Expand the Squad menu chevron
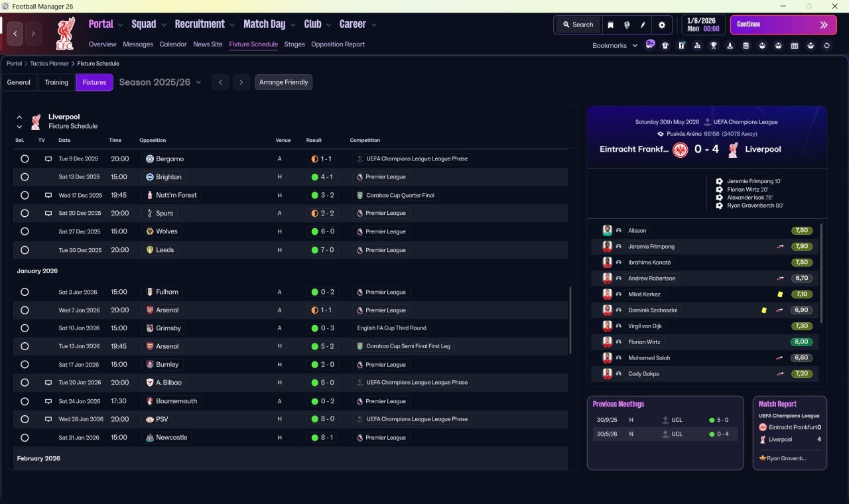849x504 pixels. point(164,25)
